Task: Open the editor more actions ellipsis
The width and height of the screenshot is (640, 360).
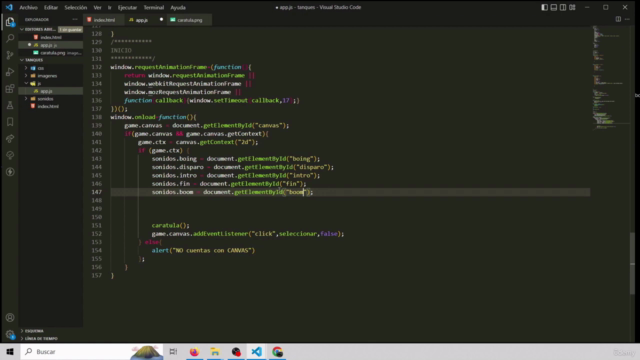Action: [627, 19]
